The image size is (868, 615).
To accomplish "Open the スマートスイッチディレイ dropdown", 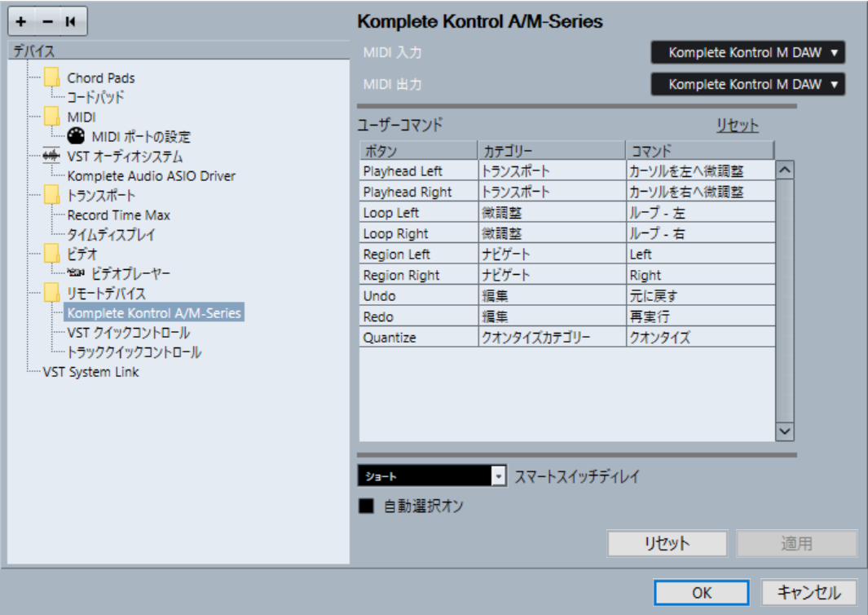I will pos(432,476).
